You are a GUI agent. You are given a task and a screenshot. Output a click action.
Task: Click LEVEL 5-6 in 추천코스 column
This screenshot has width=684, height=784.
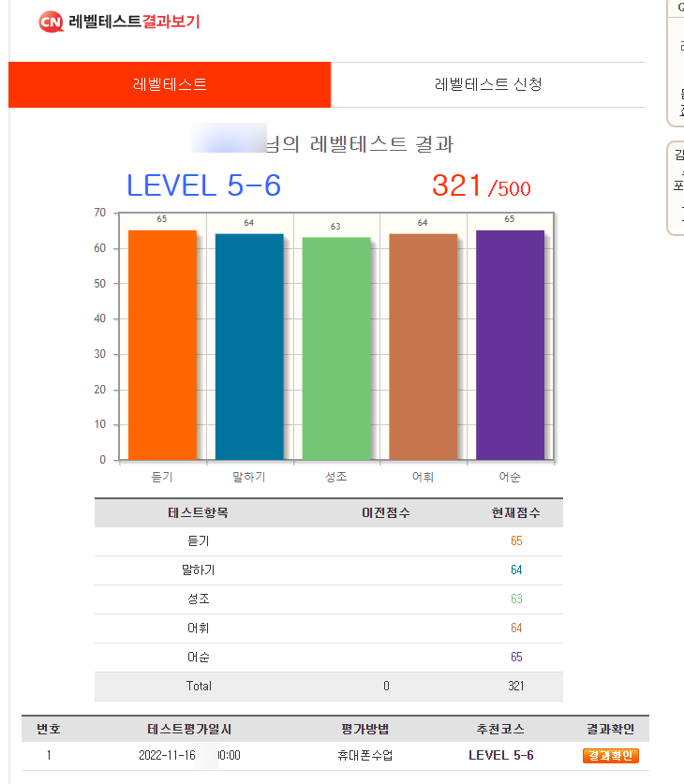pos(501,756)
